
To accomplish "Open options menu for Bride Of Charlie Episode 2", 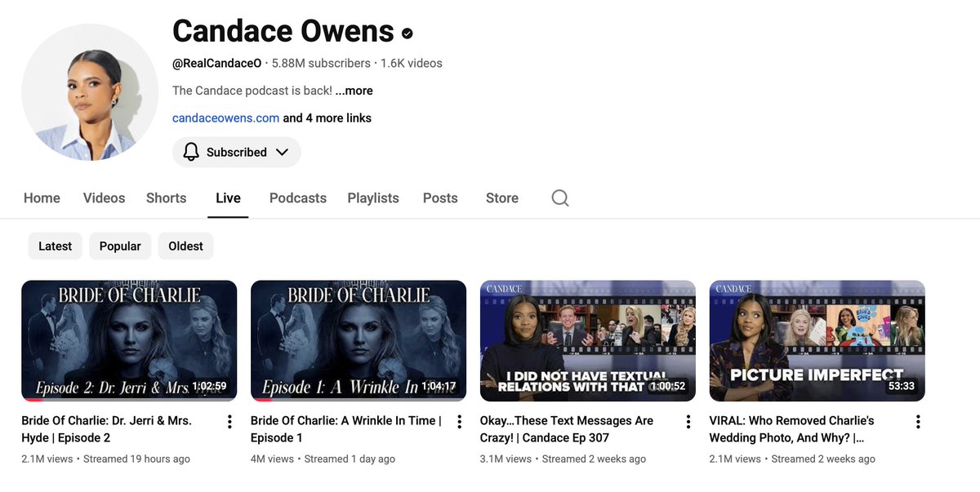I will [x=229, y=422].
